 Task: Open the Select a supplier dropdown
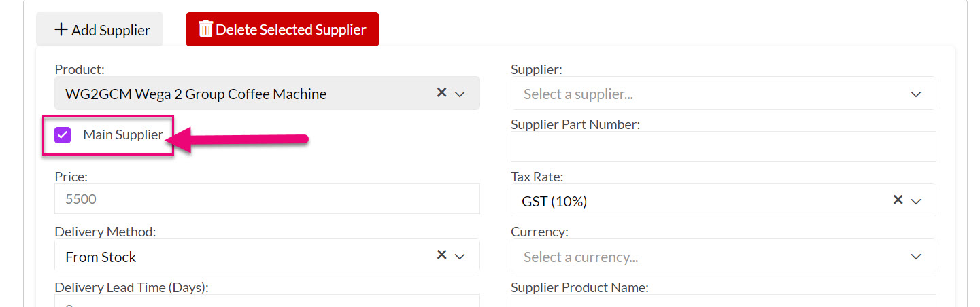click(x=723, y=93)
